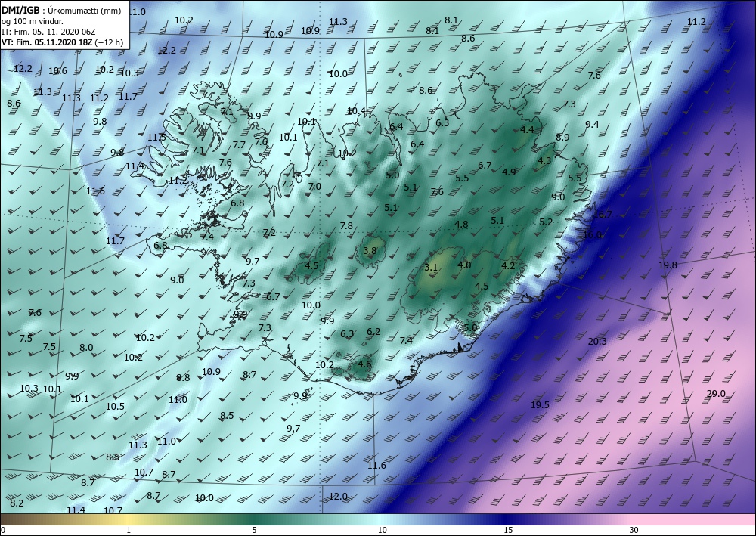Click the color scale tick label 30
This screenshot has width=756, height=536.
point(634,531)
